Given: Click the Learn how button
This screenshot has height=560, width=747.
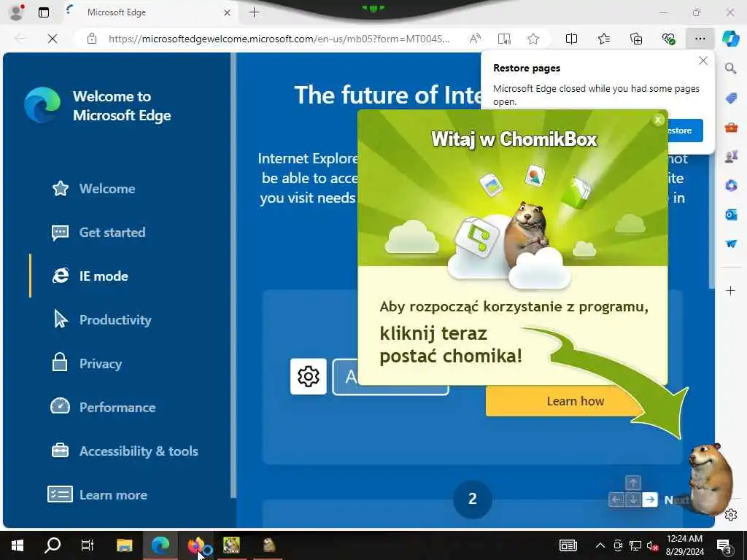Looking at the screenshot, I should (x=565, y=401).
